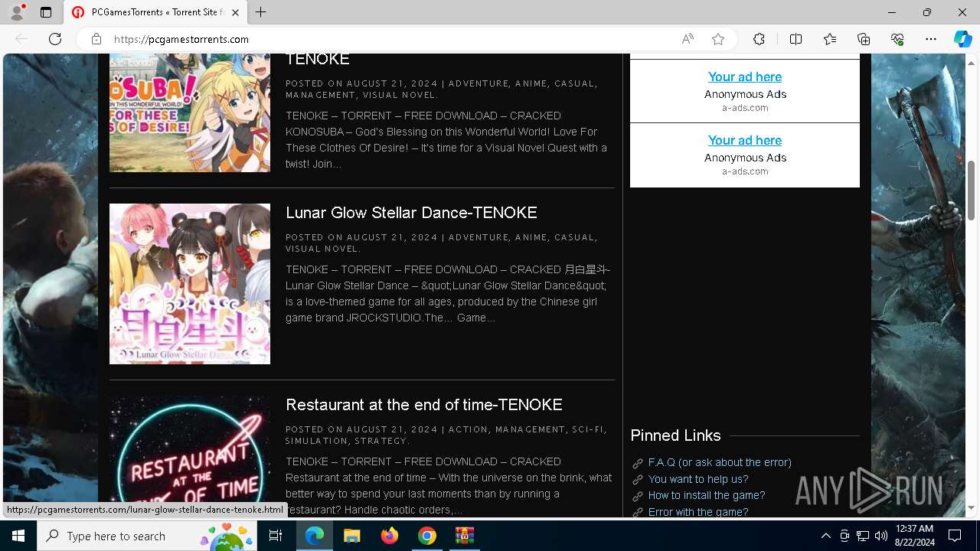Open Restaurant at the end of time thumbnail

(190, 457)
